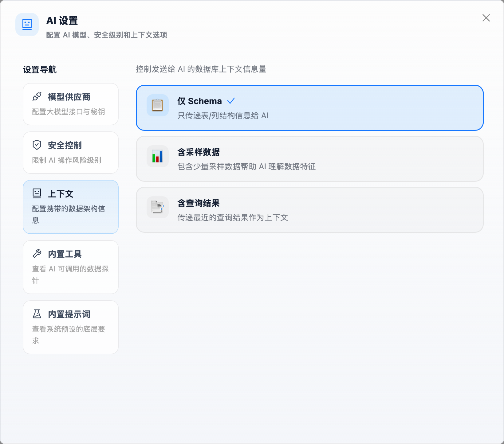504x444 pixels.
Task: Click the bar chart icon on 含采样数据
Action: click(158, 156)
